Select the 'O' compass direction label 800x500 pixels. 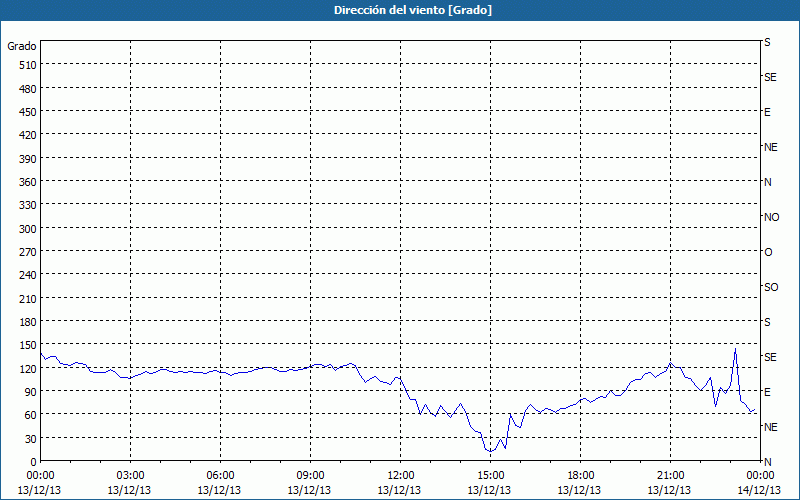tap(768, 252)
